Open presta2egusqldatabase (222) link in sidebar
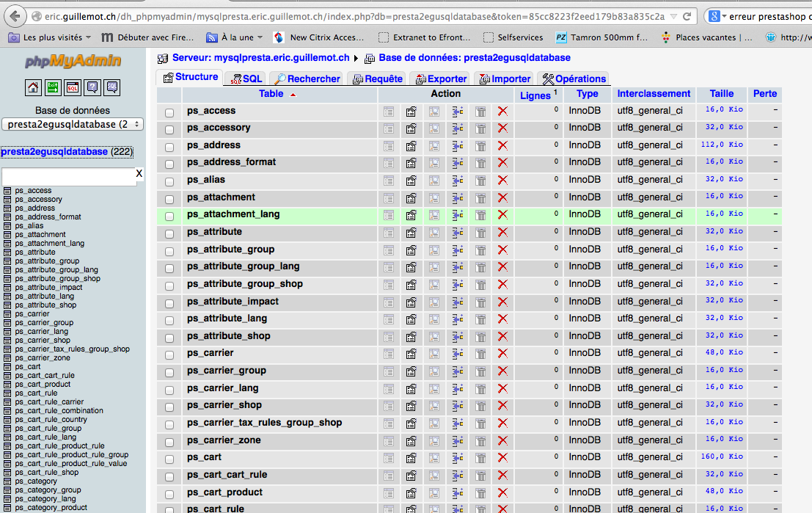 67,152
